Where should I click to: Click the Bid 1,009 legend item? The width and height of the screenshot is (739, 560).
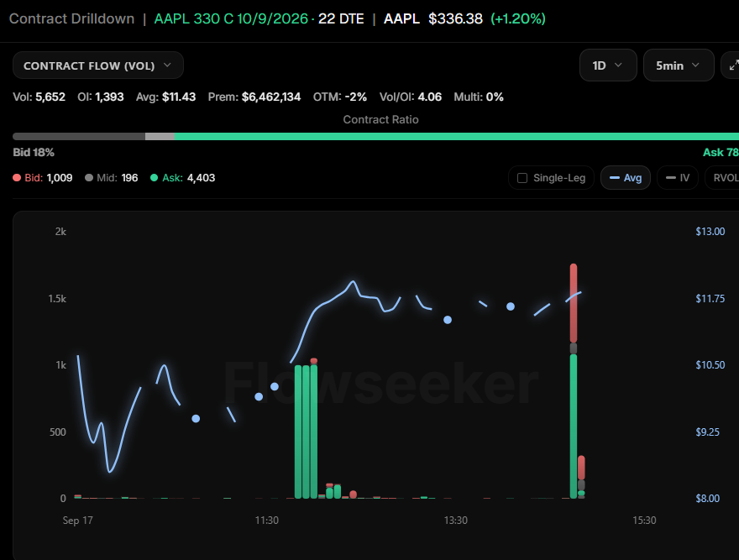pyautogui.click(x=43, y=178)
